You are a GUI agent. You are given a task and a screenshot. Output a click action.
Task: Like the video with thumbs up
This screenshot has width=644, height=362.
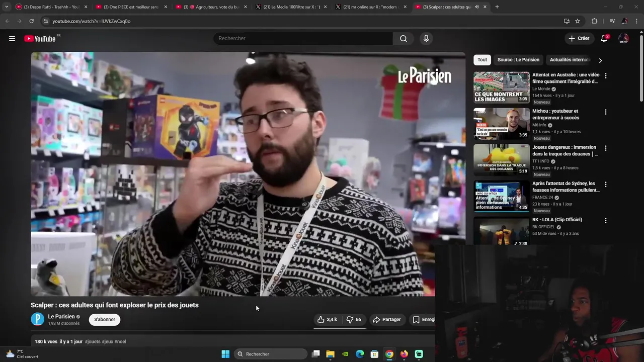(327, 319)
